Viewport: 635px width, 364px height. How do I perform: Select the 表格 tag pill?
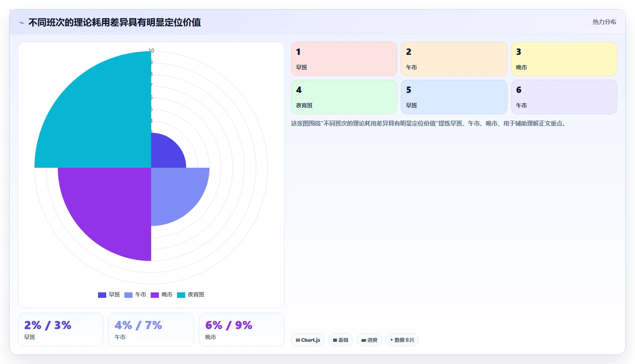(340, 340)
